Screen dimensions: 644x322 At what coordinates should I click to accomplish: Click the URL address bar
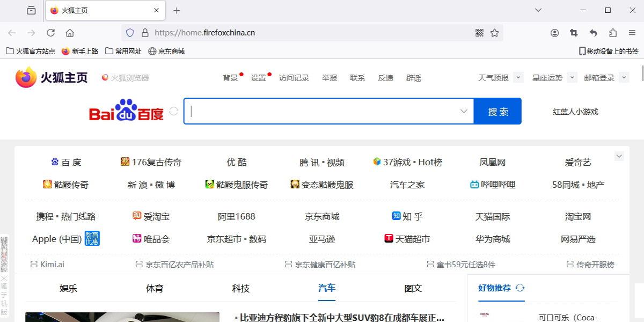tap(311, 33)
